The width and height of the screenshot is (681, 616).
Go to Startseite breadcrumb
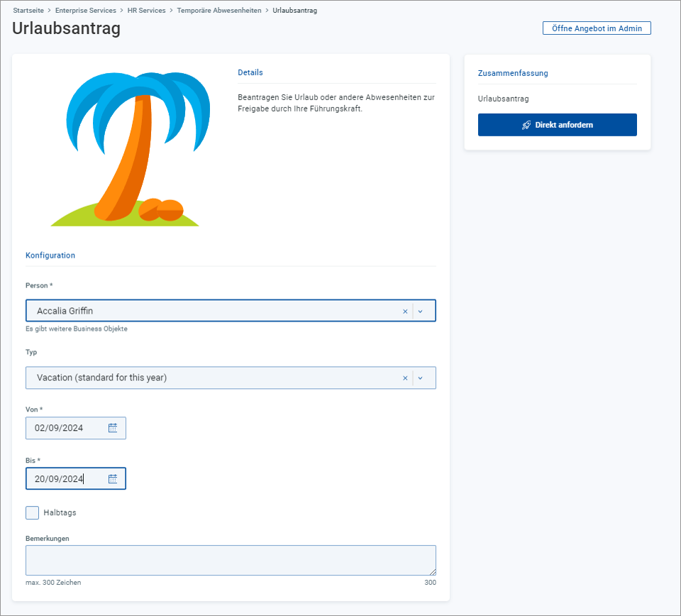28,11
